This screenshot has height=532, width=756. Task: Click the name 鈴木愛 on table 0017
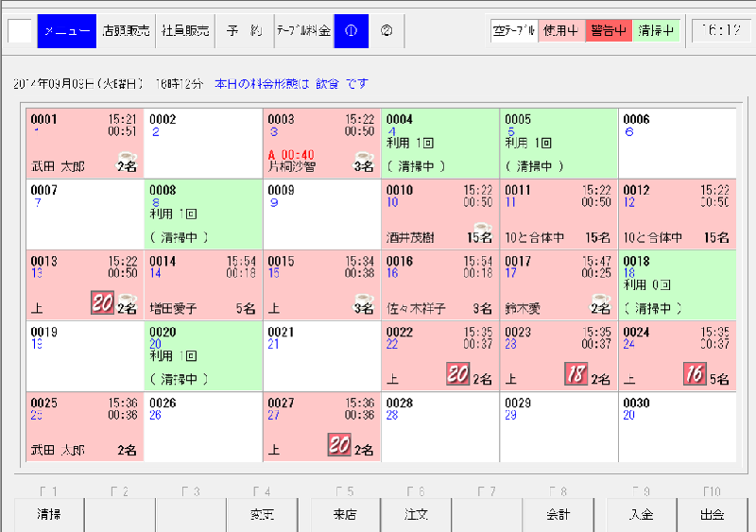pyautogui.click(x=523, y=308)
